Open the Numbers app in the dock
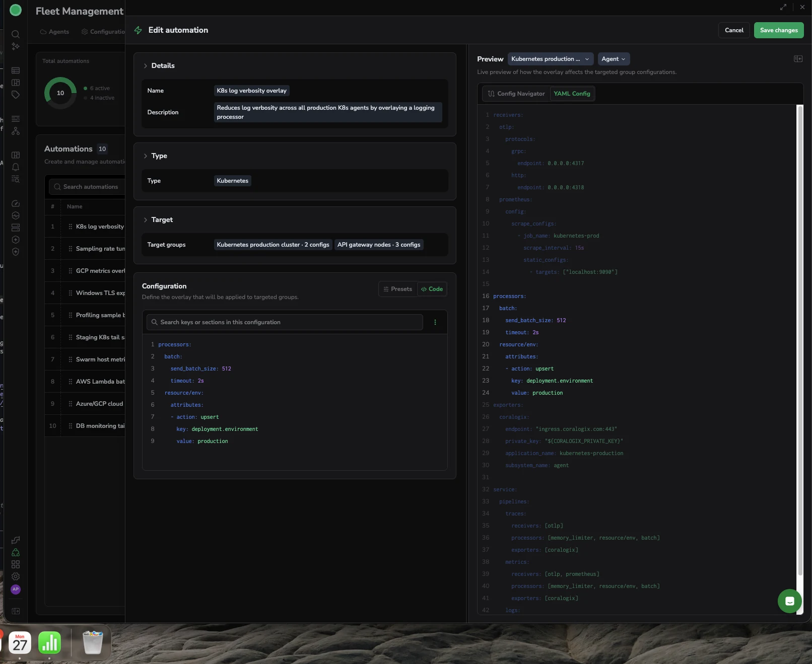The height and width of the screenshot is (664, 812). click(x=49, y=643)
